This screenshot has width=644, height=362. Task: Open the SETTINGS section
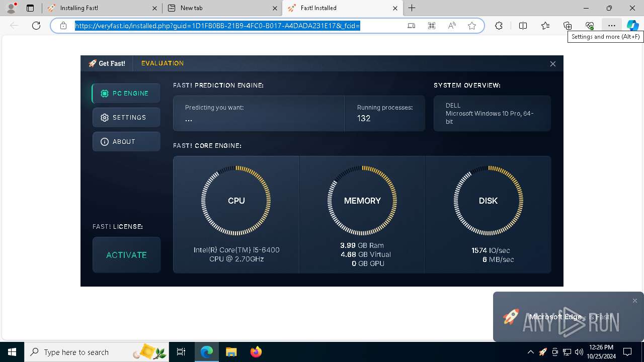point(126,118)
